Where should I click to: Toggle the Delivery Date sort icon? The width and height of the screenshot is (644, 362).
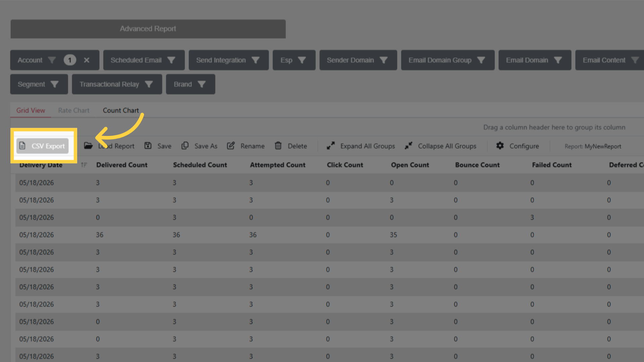(84, 165)
